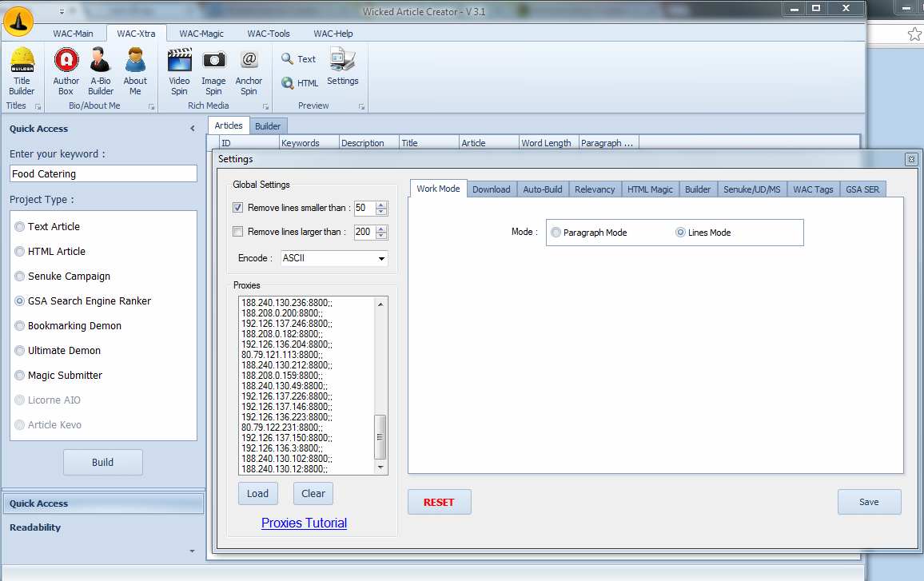Toggle Remove lines smaller than checkbox
The height and width of the screenshot is (581, 924).
[237, 208]
